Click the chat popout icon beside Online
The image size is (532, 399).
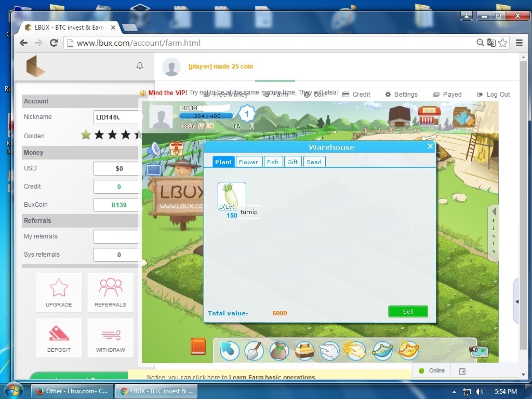(462, 371)
